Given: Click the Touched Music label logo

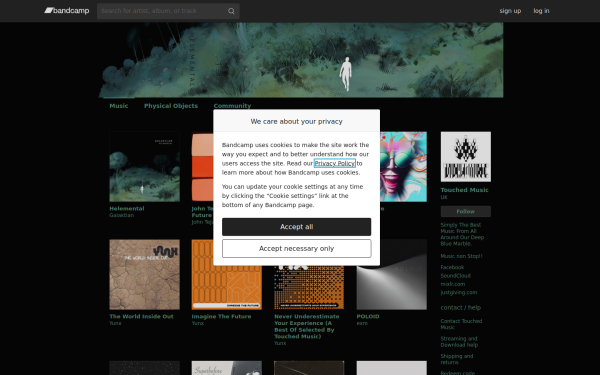Looking at the screenshot, I should click(x=466, y=157).
